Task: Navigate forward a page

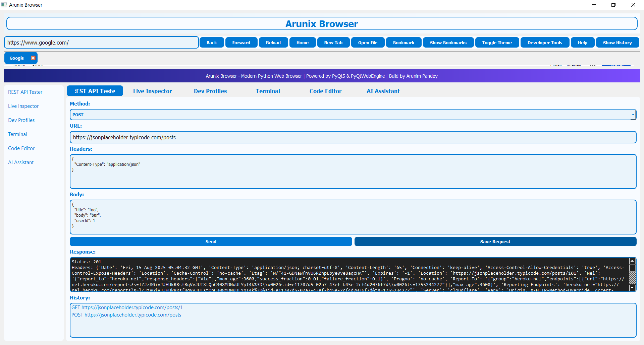Action: click(241, 42)
